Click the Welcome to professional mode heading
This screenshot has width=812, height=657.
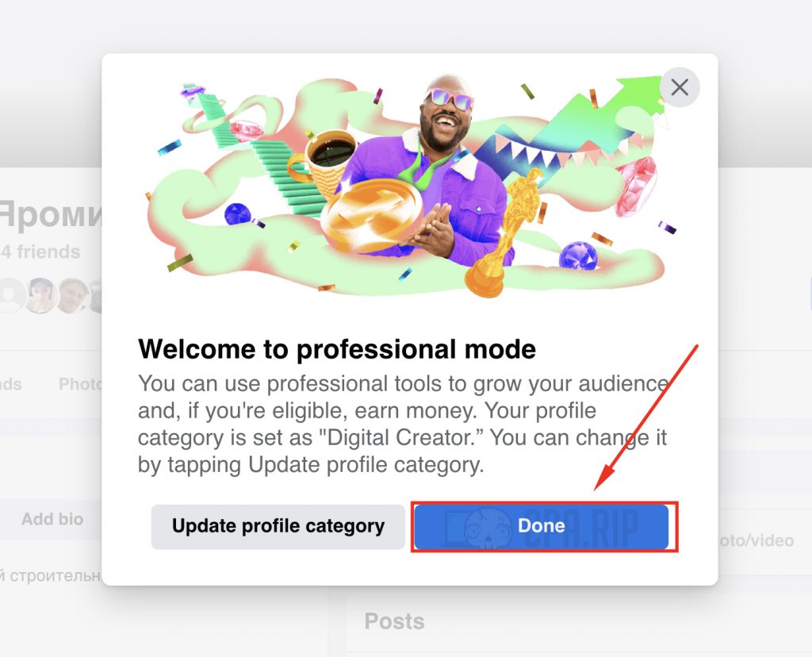(x=337, y=348)
